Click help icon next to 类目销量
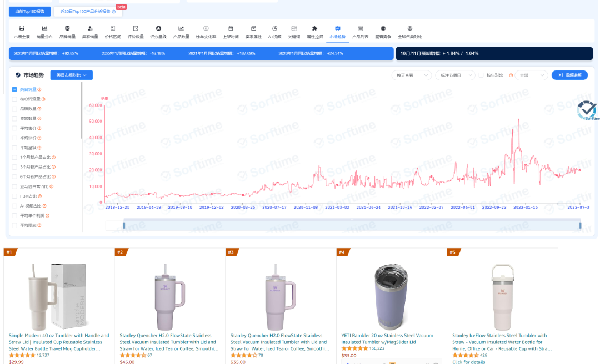This screenshot has width=600, height=364. click(x=39, y=89)
